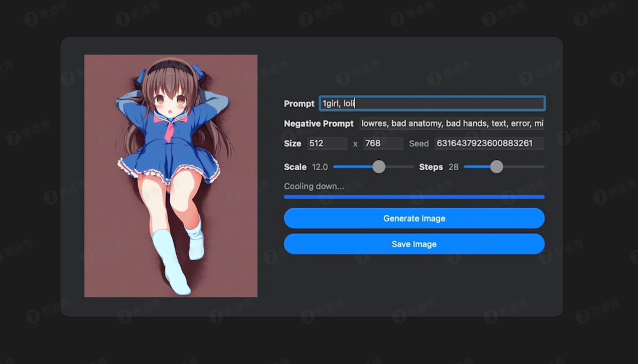Image resolution: width=638 pixels, height=364 pixels.
Task: Click the Generate Image button
Action: tap(414, 218)
